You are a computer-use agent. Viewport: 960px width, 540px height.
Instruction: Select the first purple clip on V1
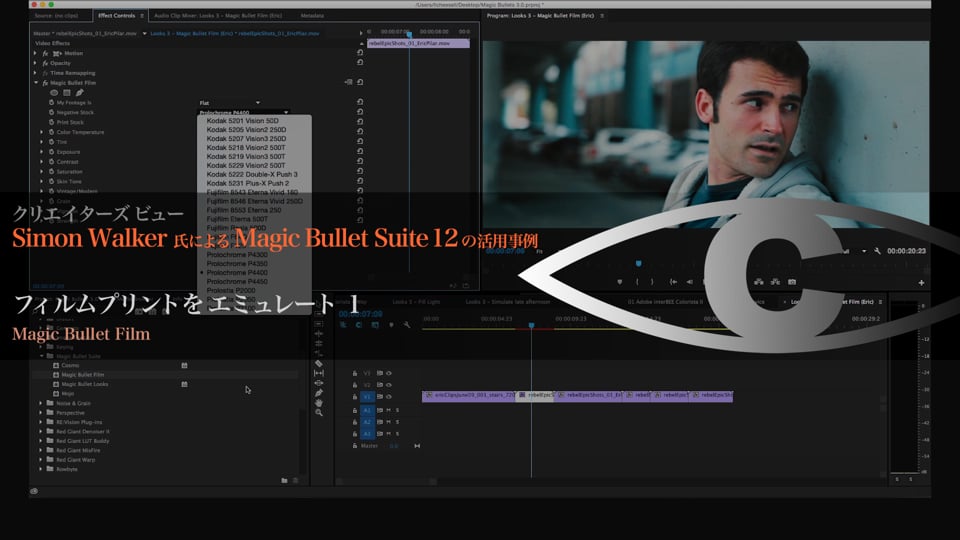click(468, 396)
